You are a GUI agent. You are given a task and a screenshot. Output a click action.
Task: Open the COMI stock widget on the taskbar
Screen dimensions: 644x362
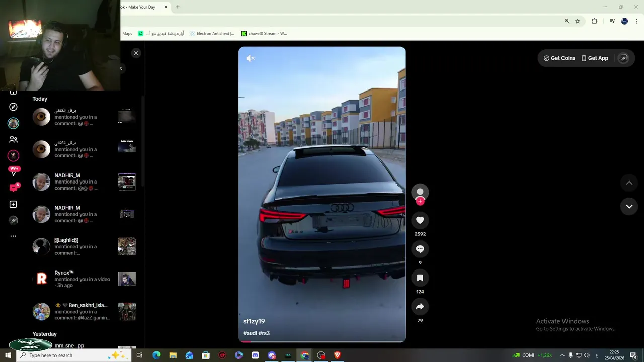tap(533, 355)
